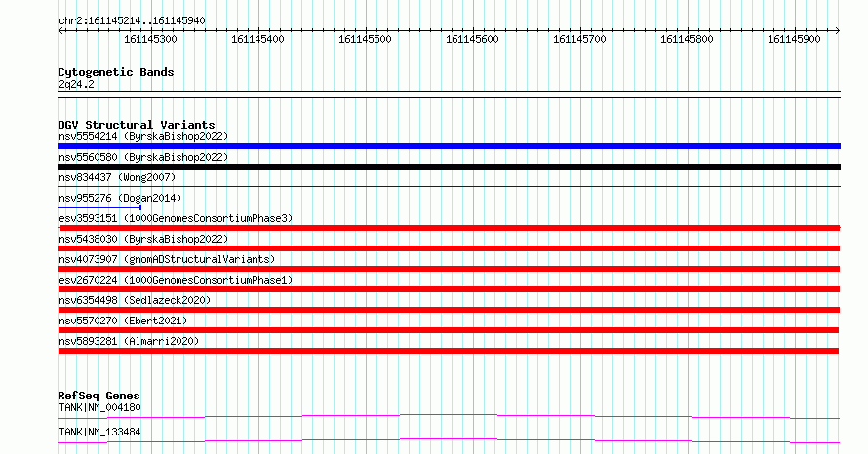Click the blue bar of nsv5554214
Screen dimensions: 868x454
pyautogui.click(x=449, y=146)
